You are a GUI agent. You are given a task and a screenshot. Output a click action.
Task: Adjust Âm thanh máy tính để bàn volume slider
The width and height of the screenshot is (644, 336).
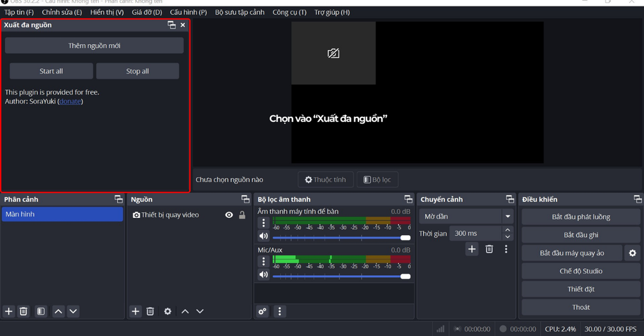(x=341, y=238)
